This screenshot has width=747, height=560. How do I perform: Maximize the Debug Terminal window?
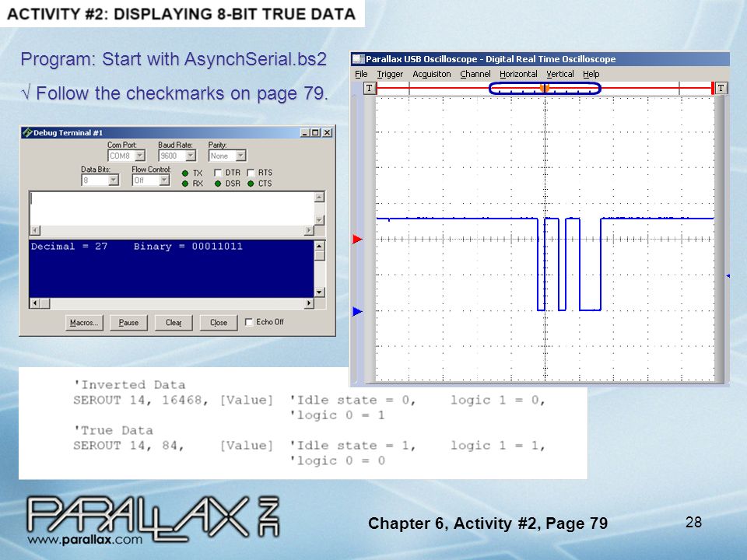[x=315, y=132]
